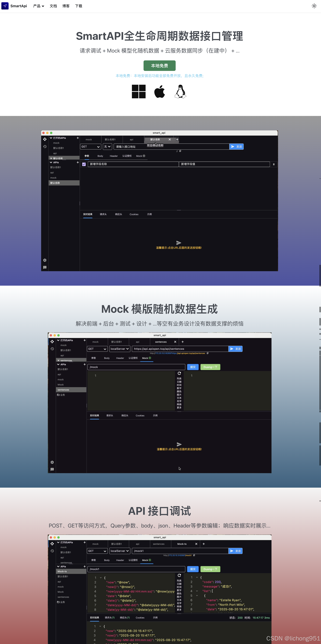Collapse the APIs tree chevron in top app screenshot
This screenshot has height=644, width=321.
pyautogui.click(x=51, y=162)
